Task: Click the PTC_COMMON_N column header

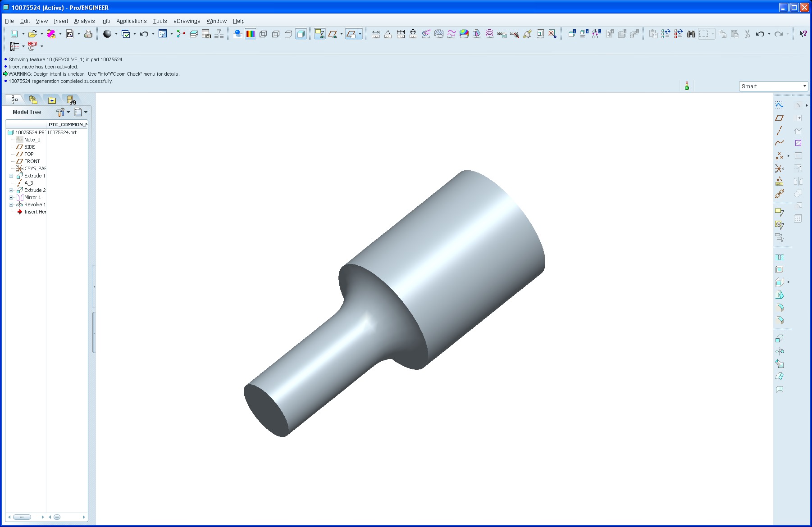Action: 68,124
